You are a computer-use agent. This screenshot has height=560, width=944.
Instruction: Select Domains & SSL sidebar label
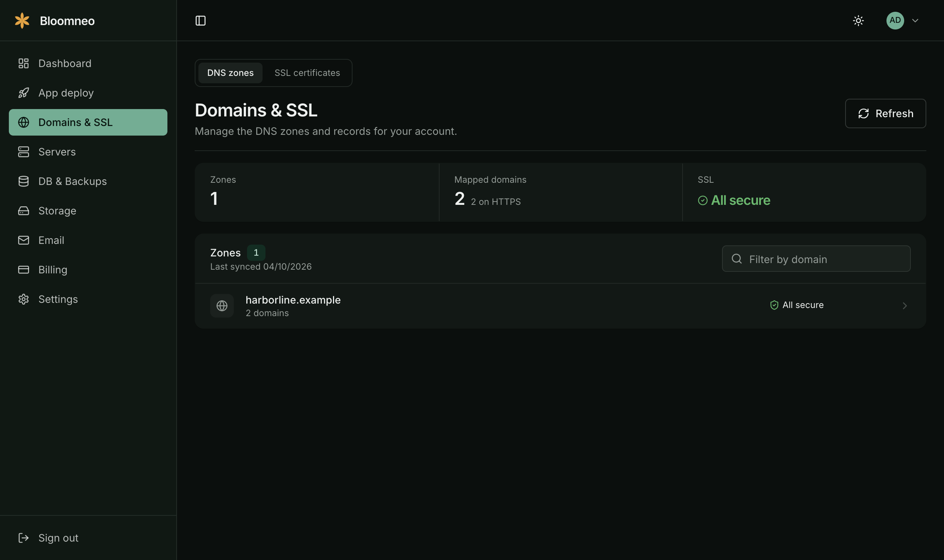pyautogui.click(x=76, y=122)
